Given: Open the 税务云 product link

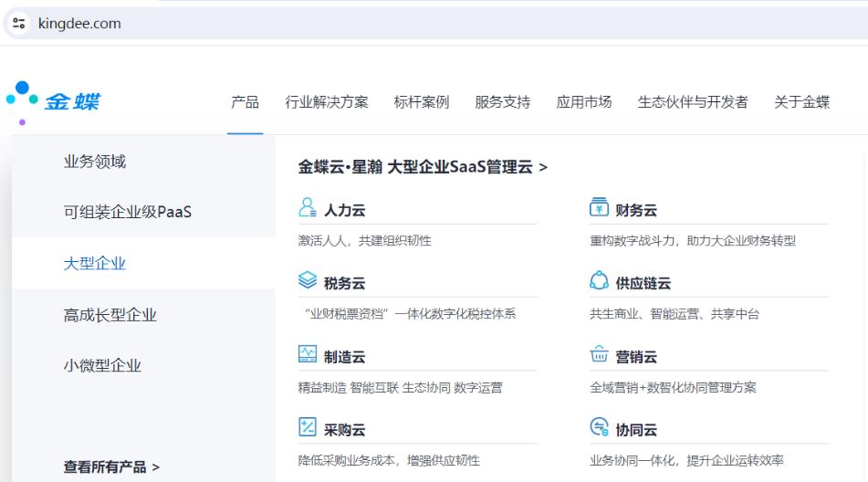Looking at the screenshot, I should [344, 283].
